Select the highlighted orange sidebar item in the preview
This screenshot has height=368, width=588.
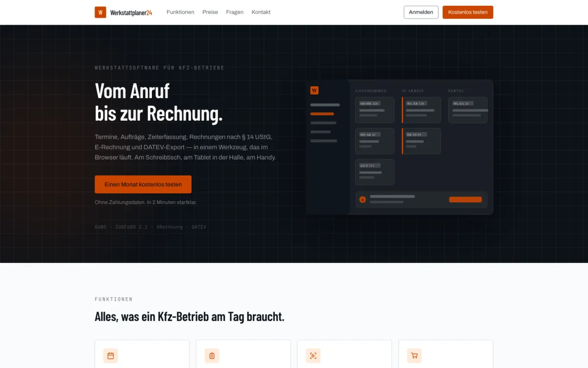coord(322,114)
